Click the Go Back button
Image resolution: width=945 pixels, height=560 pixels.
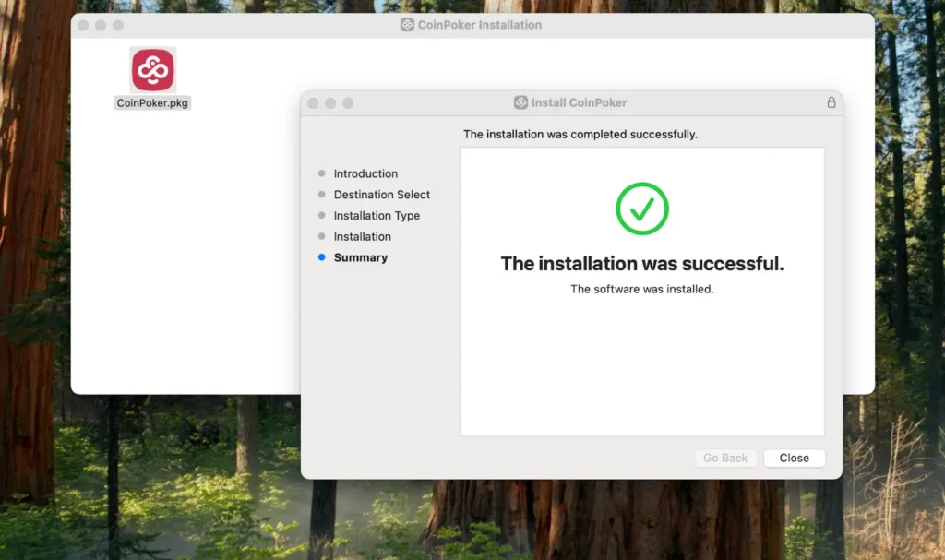tap(725, 458)
